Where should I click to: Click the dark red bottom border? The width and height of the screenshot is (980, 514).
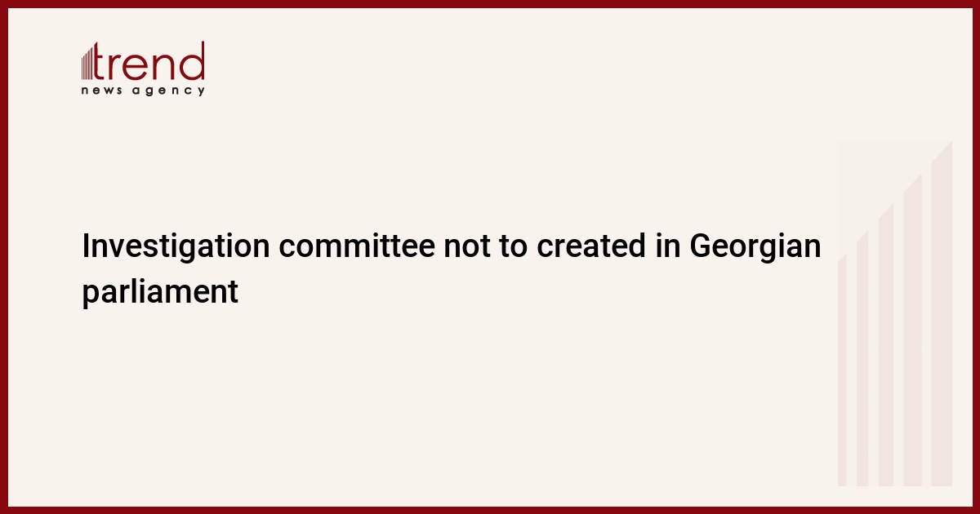490,510
